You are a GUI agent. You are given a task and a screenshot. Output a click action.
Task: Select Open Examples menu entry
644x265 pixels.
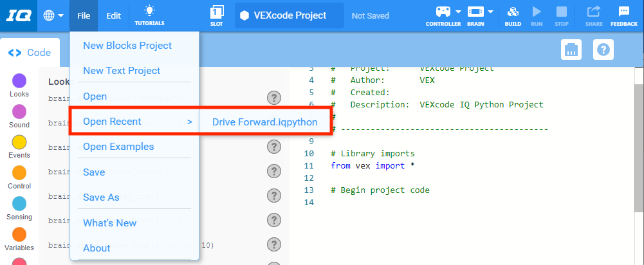click(x=118, y=147)
